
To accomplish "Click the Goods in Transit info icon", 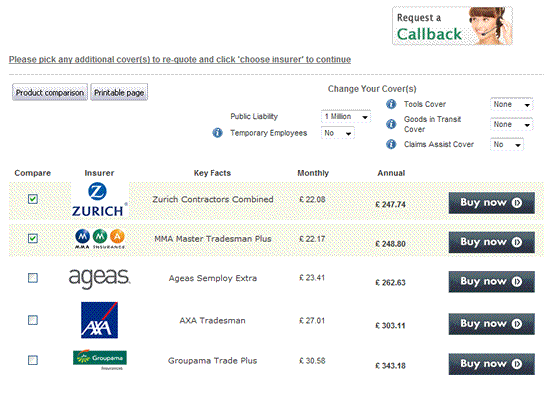I will tap(391, 124).
